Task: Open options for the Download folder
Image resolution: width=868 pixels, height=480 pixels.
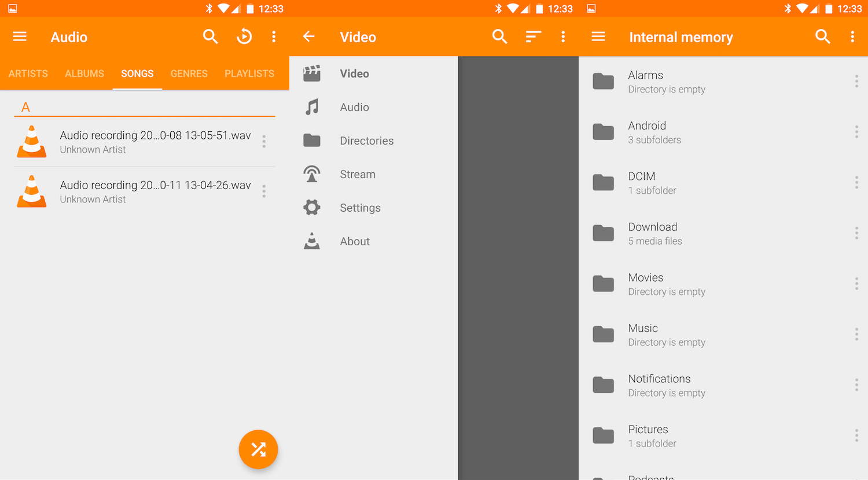Action: [856, 233]
